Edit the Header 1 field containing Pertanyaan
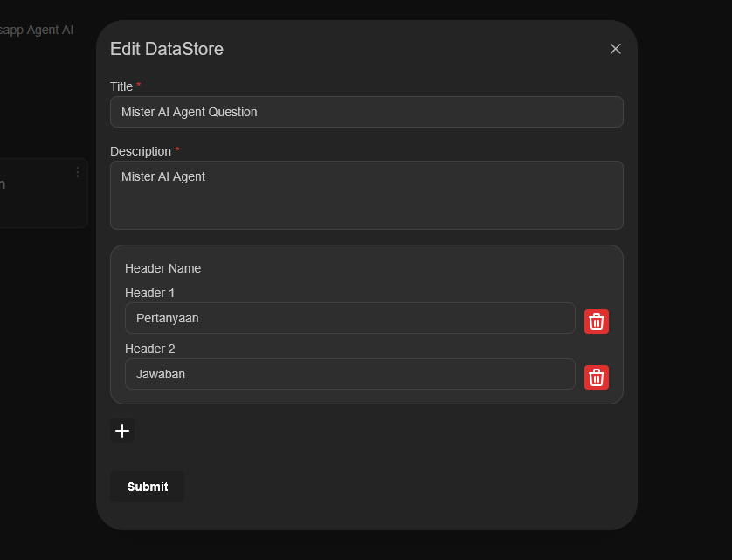The image size is (732, 560). coord(349,318)
